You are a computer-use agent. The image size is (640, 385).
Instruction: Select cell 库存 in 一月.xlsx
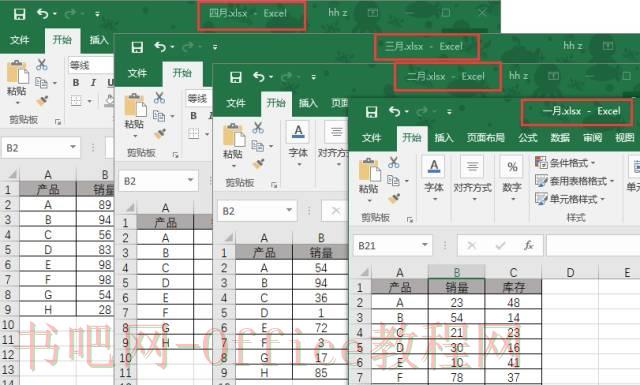click(513, 287)
